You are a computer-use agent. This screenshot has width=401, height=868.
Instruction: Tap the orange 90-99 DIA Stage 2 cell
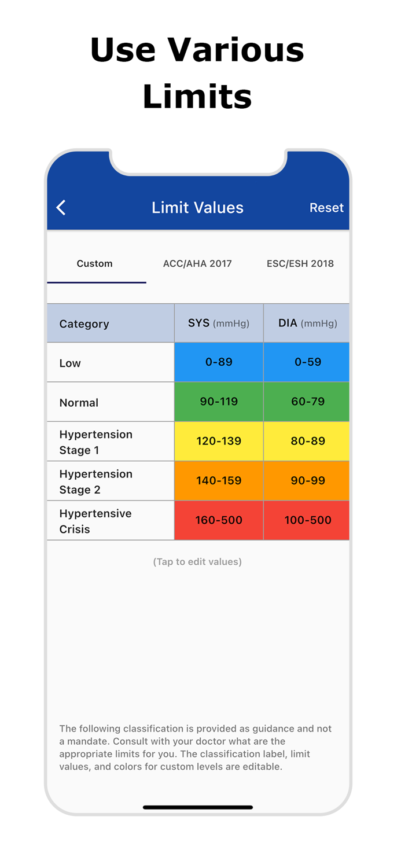coord(307,480)
